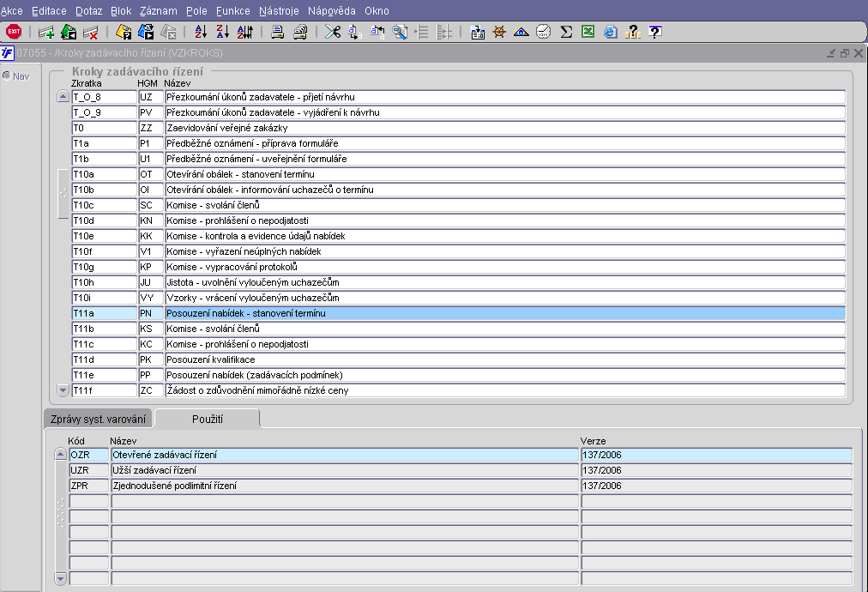Click the eye pyramid icon
Viewport: 868px width, 592px height.
[x=521, y=32]
